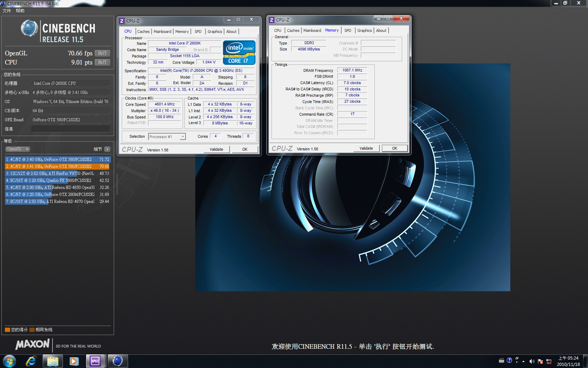Click the Multiplier value x 46.0
Image resolution: width=588 pixels, height=368 pixels.
tap(165, 111)
